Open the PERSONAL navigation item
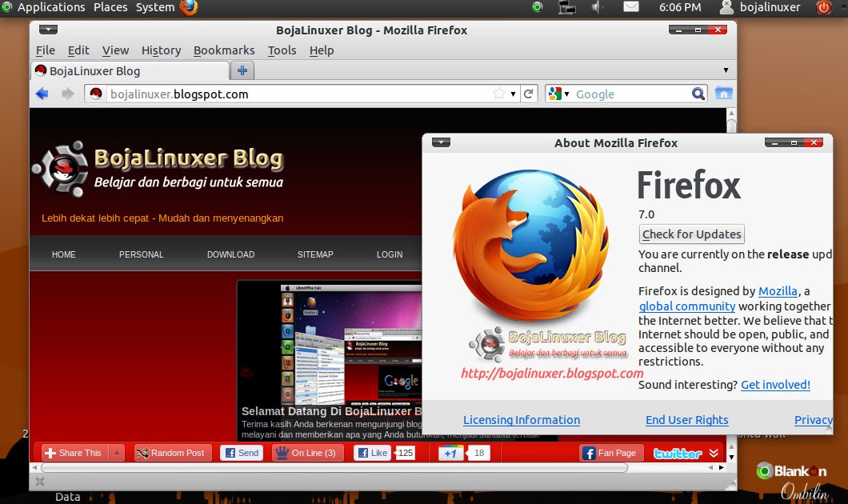Image resolution: width=848 pixels, height=504 pixels. (141, 254)
